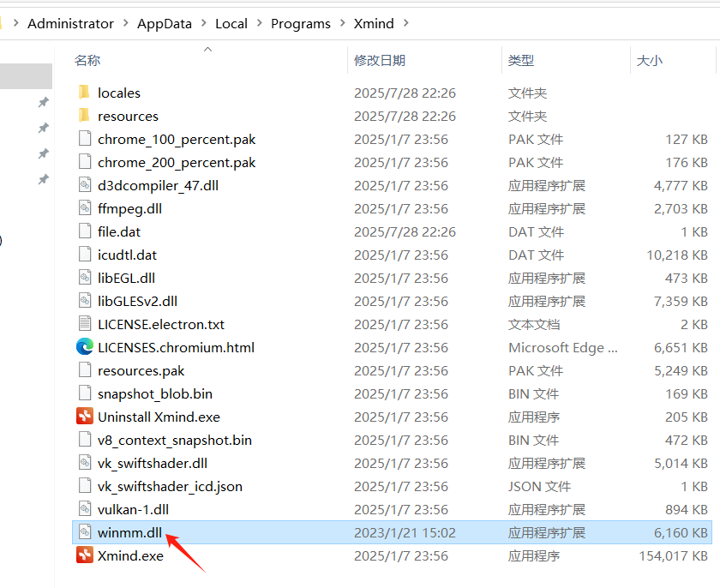The height and width of the screenshot is (588, 720).
Task: Click the JSON 文件 type cell
Action: pyautogui.click(x=539, y=486)
